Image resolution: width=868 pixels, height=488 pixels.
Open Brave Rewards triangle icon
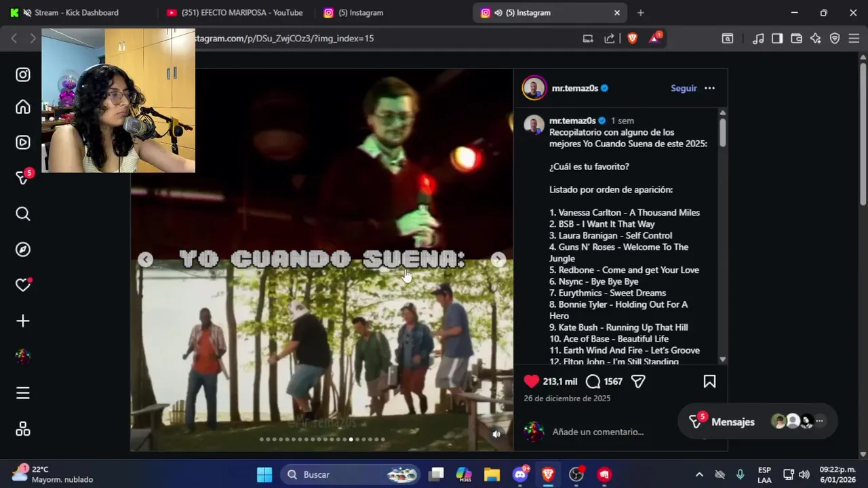tap(655, 38)
